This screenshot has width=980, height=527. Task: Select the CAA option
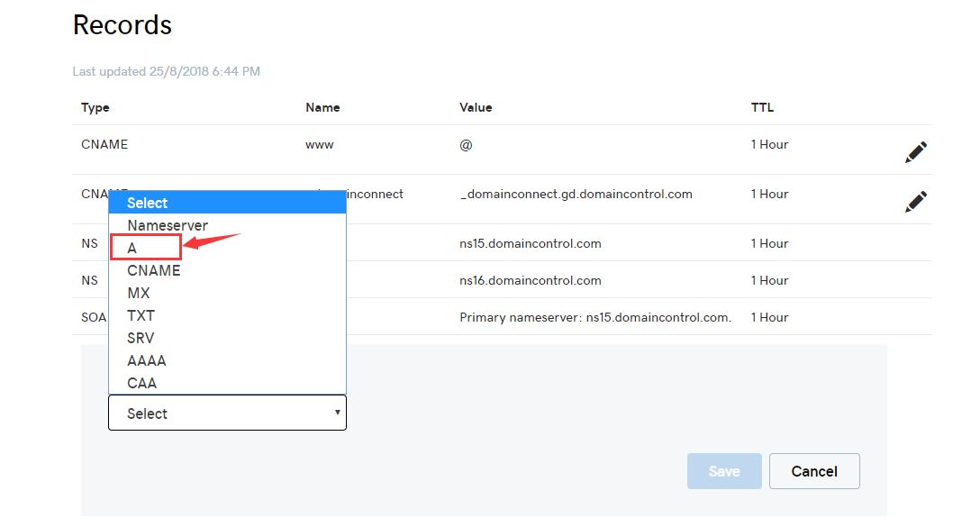(142, 383)
